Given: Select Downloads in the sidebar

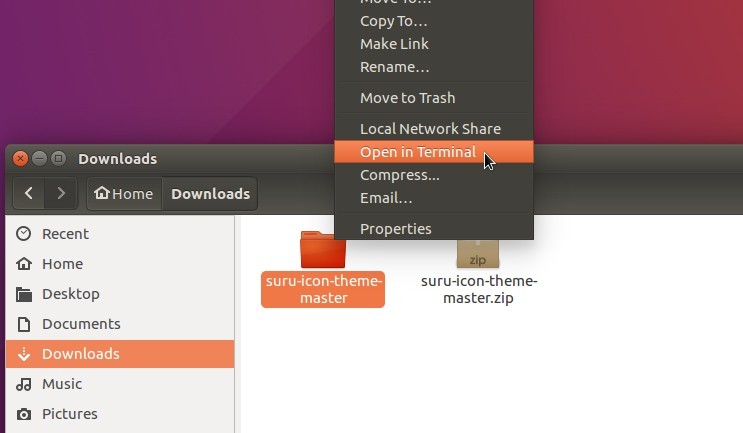Looking at the screenshot, I should point(120,354).
